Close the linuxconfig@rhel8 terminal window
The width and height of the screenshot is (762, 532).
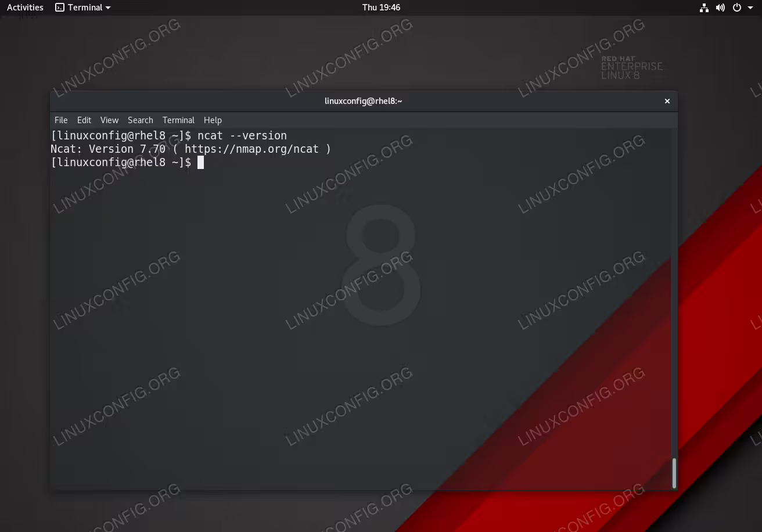[667, 101]
